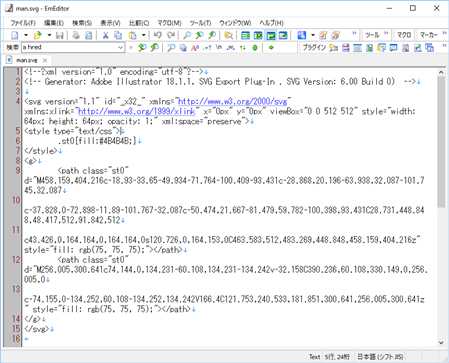The image size is (449, 363).
Task: Click the Cut scissors icon
Action: (x=106, y=35)
